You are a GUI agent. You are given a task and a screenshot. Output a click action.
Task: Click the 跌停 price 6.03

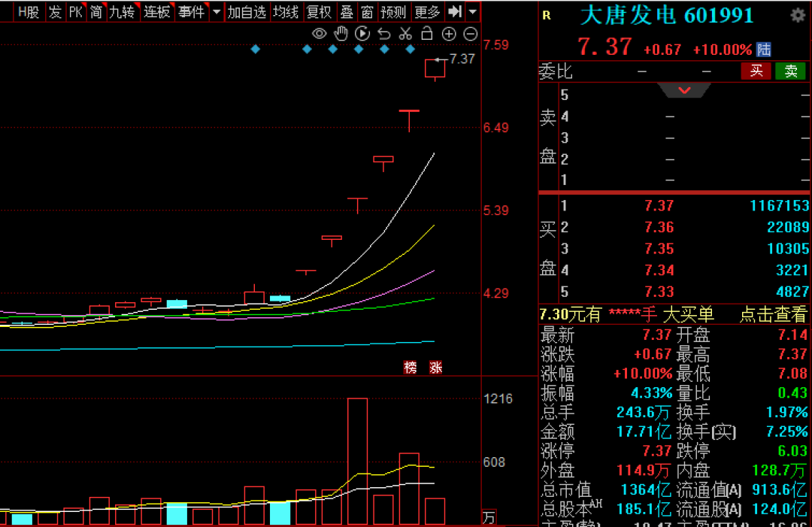(x=792, y=450)
